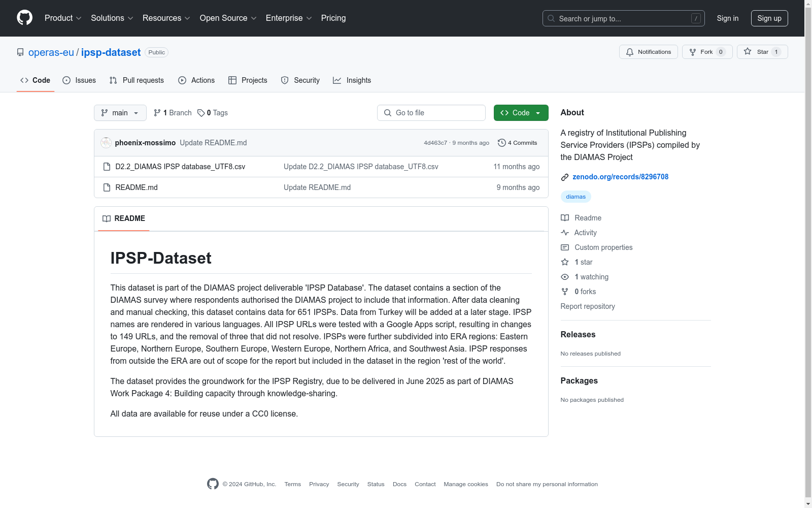Go to the Security tab
Viewport: 812px width, 508px height.
click(x=300, y=80)
